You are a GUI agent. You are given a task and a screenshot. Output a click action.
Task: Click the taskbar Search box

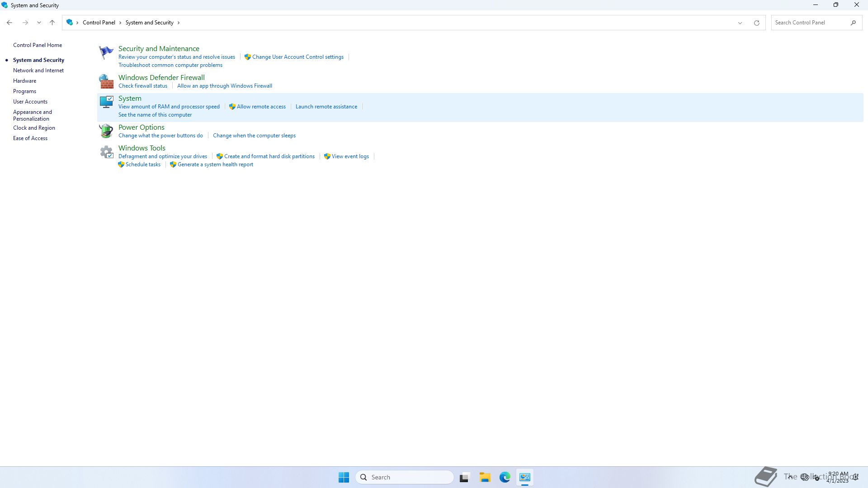(x=405, y=477)
